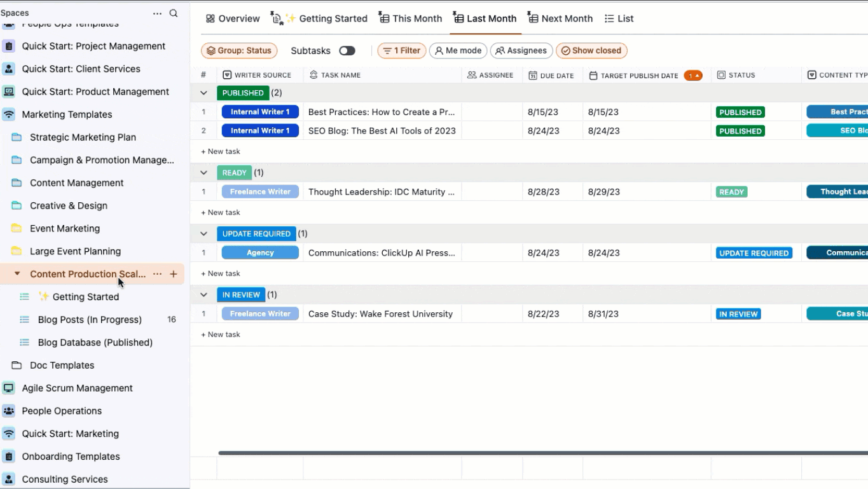Open the Agile Scrum Management space
This screenshot has width=868, height=489.
(77, 388)
